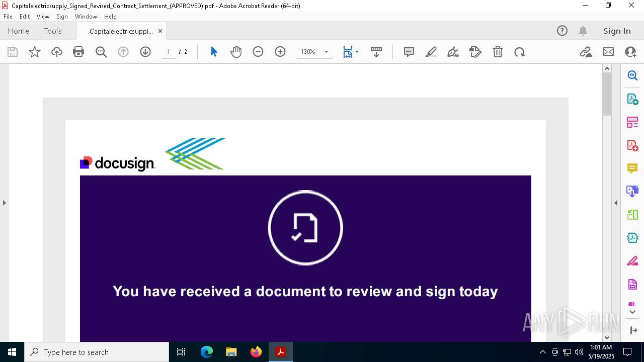Open Comment tool in right pane
644x362 pixels.
point(632,168)
